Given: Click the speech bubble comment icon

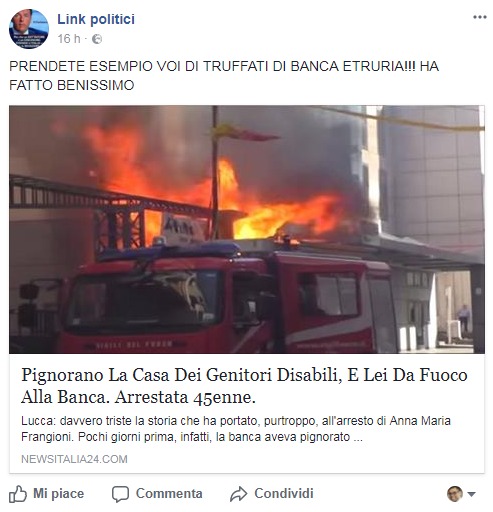Looking at the screenshot, I should 120,494.
